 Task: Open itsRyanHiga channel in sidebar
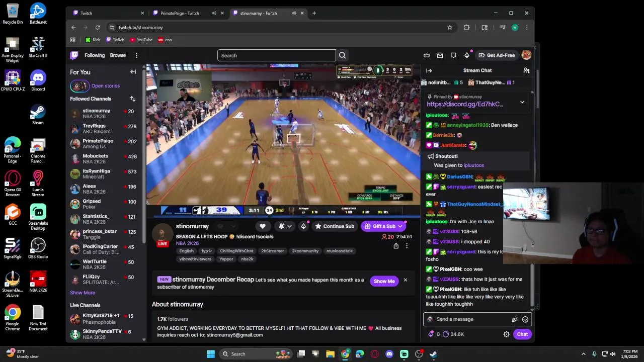pyautogui.click(x=104, y=174)
